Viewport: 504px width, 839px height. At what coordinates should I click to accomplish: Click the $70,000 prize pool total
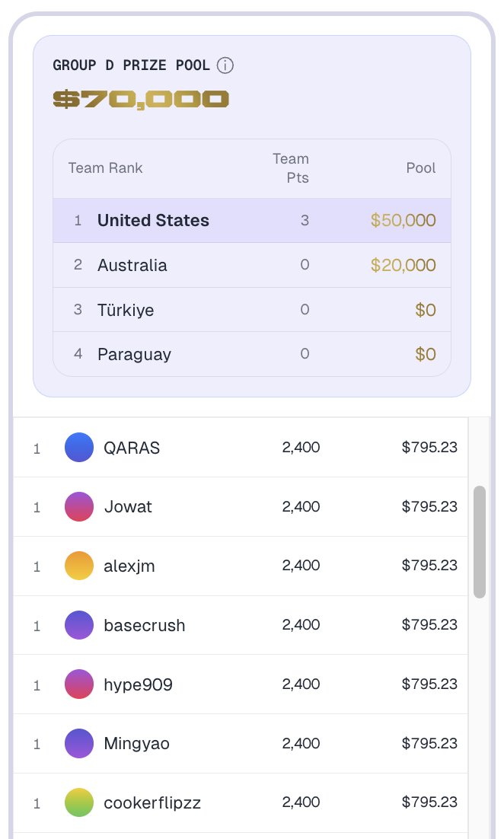(141, 100)
